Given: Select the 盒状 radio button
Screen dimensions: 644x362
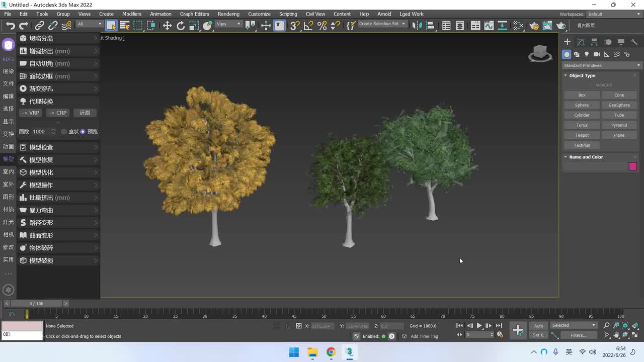Looking at the screenshot, I should (64, 132).
